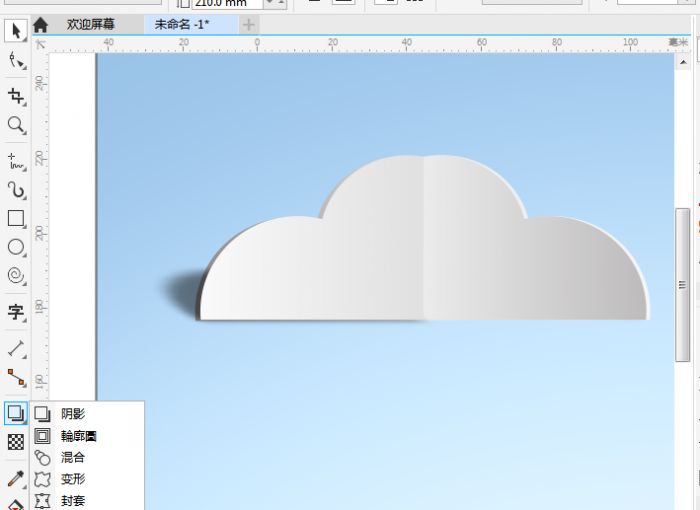Switch to the 欢迎屏幕 tab
This screenshot has width=700, height=510.
click(x=92, y=24)
